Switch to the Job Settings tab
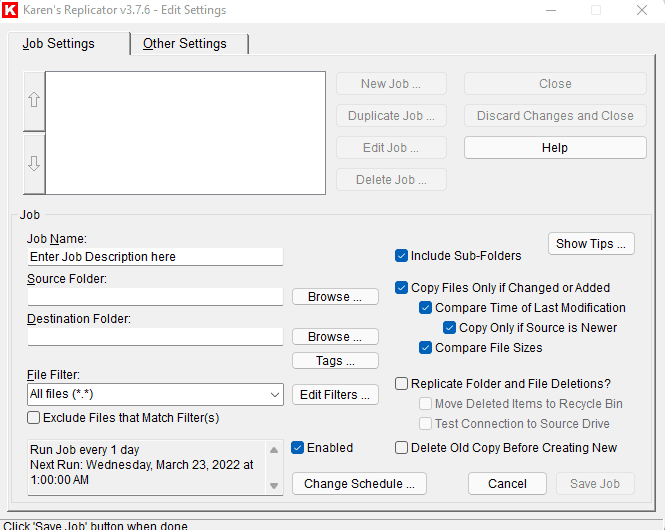Screen dimensions: 665x530 59,44
